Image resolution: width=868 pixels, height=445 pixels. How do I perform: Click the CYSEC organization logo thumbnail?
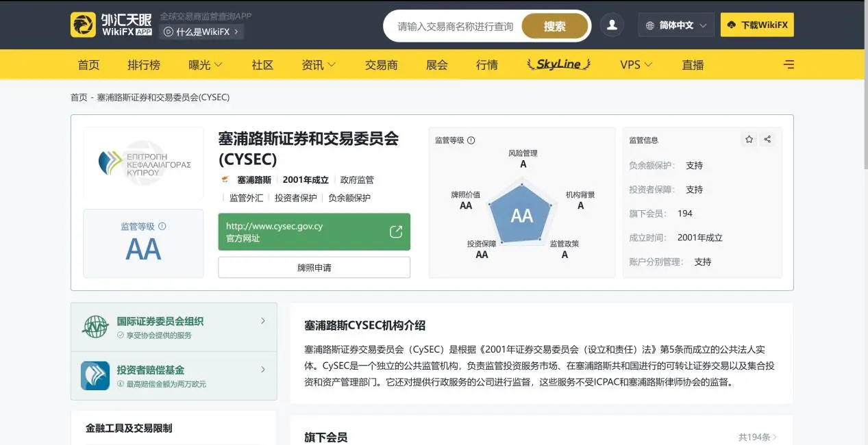click(143, 164)
